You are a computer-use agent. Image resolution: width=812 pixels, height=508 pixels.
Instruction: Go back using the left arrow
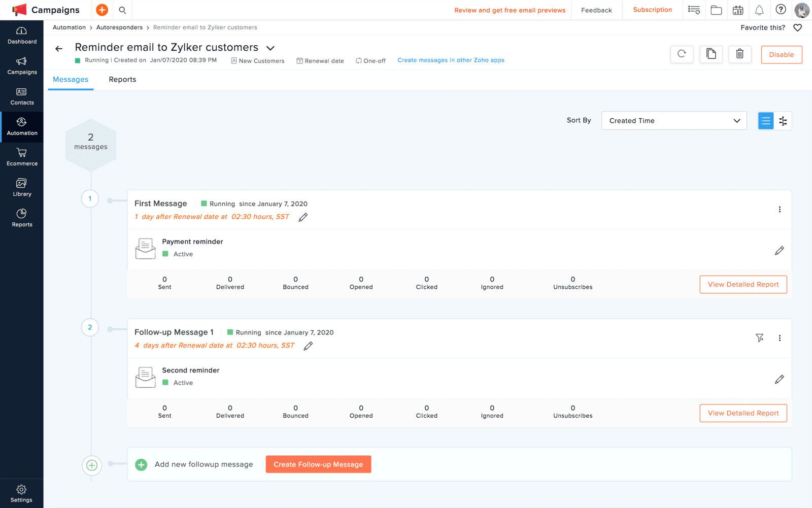point(59,49)
